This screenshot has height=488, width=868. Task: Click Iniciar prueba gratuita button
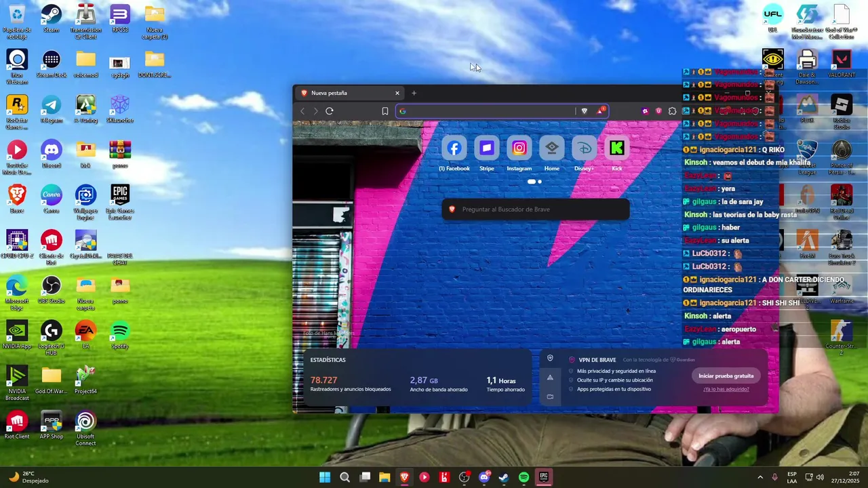click(726, 375)
